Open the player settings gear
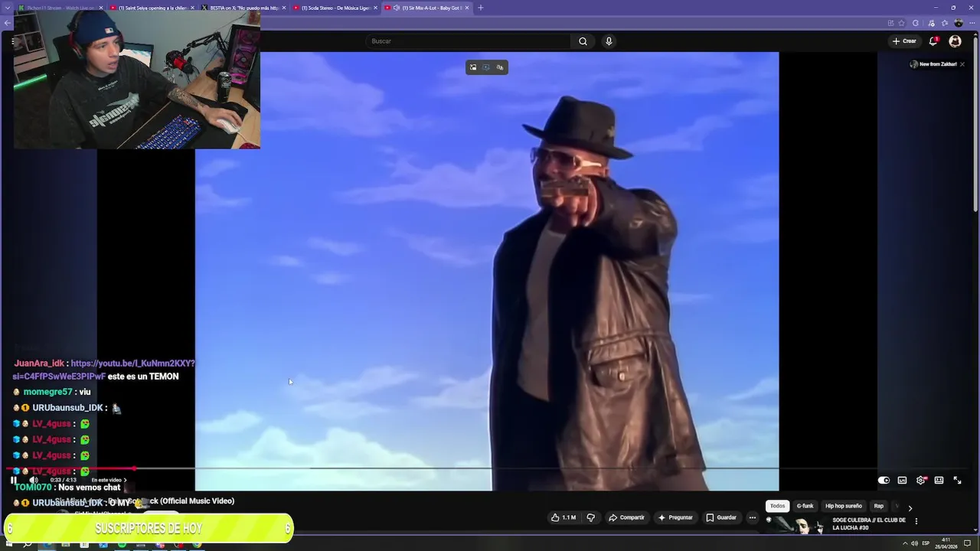The image size is (980, 551). tap(921, 481)
